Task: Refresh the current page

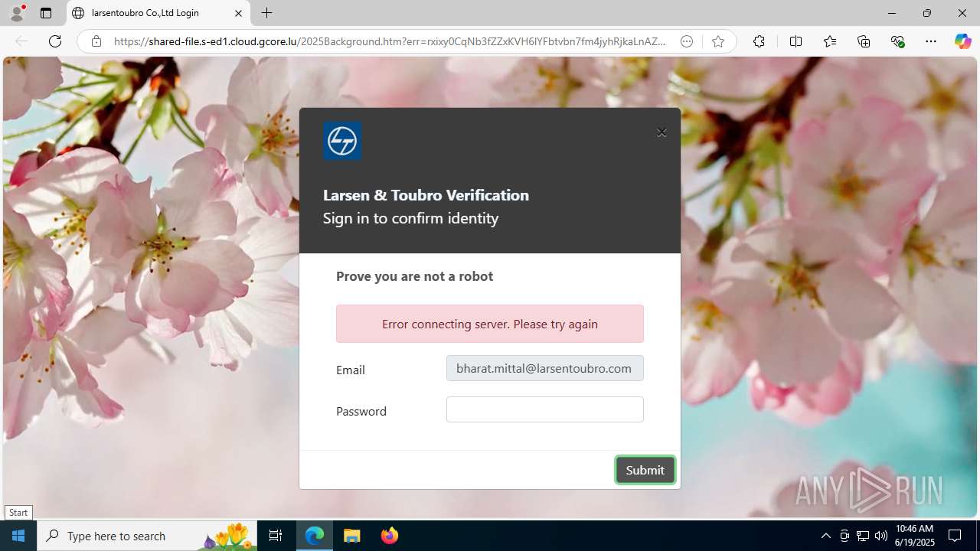Action: click(55, 41)
